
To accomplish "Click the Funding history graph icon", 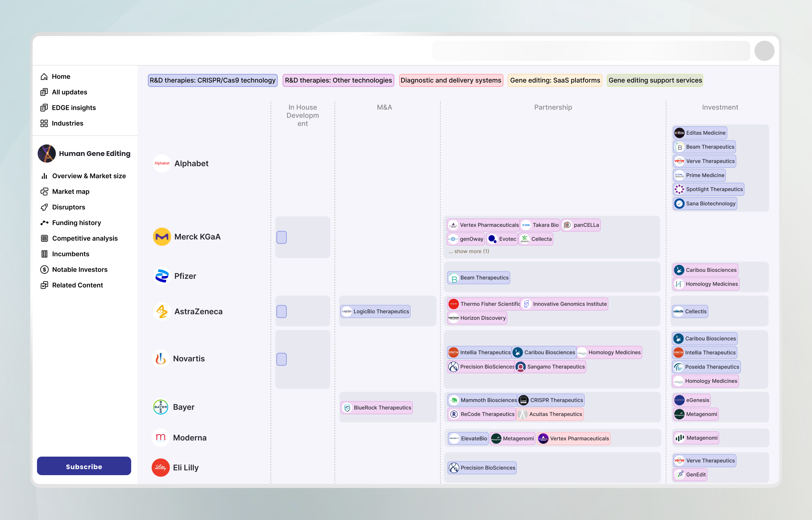I will pyautogui.click(x=44, y=223).
